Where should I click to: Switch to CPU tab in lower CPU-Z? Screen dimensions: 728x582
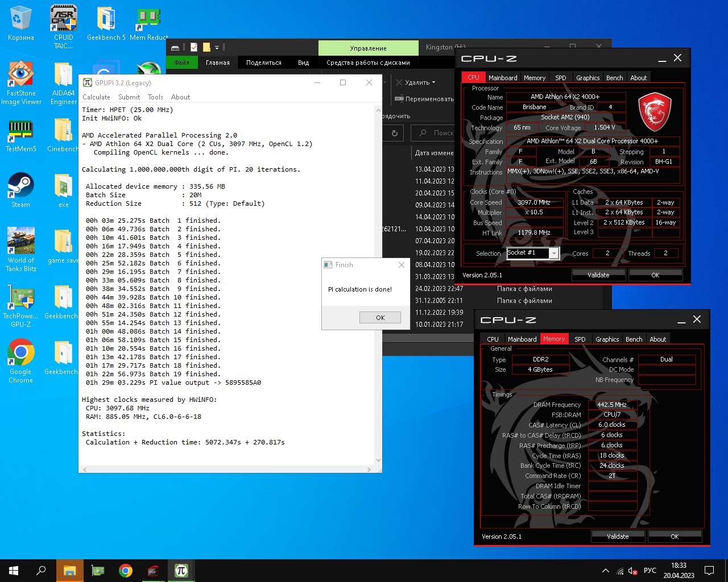pos(493,339)
